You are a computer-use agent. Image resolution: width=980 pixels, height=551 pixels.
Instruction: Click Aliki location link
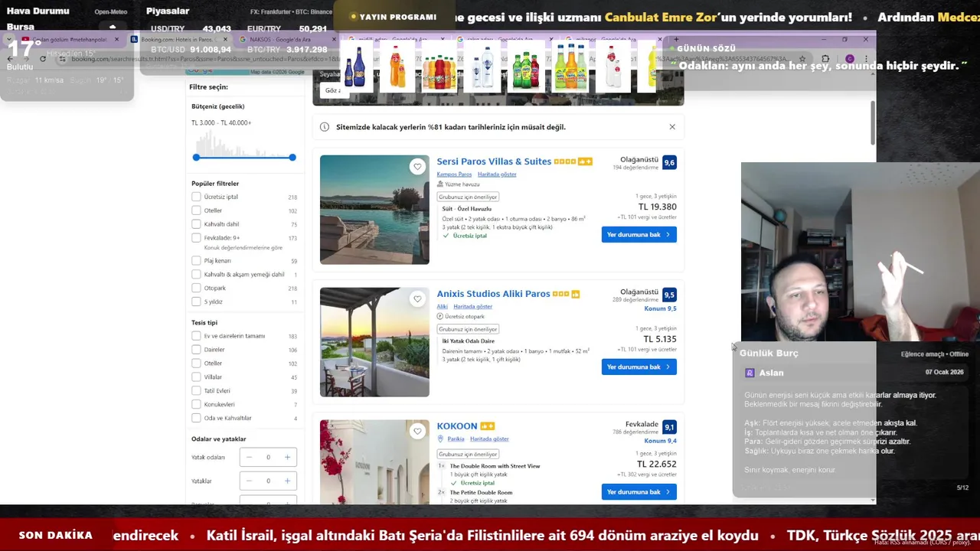443,307
